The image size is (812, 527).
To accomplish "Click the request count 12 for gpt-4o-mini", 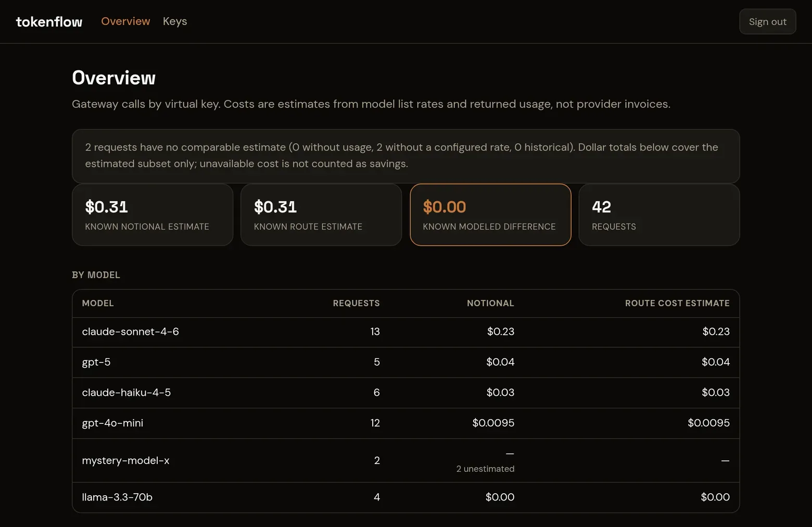I will pyautogui.click(x=375, y=423).
